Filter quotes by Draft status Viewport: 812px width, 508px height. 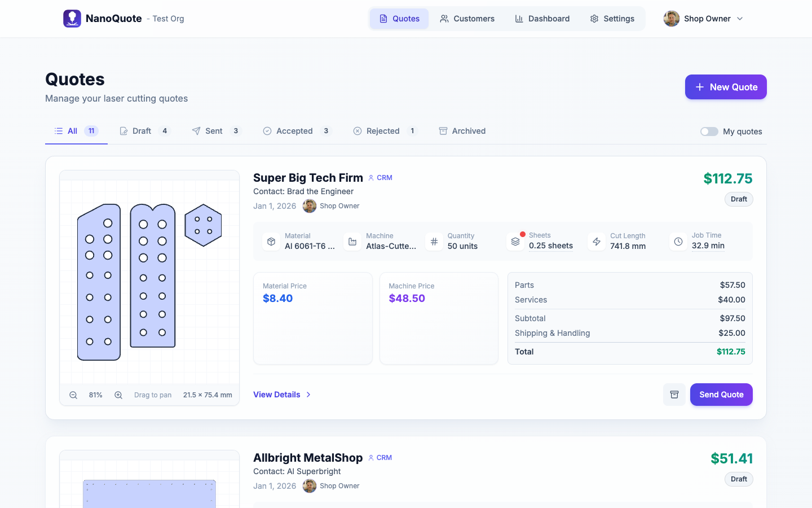click(x=145, y=131)
